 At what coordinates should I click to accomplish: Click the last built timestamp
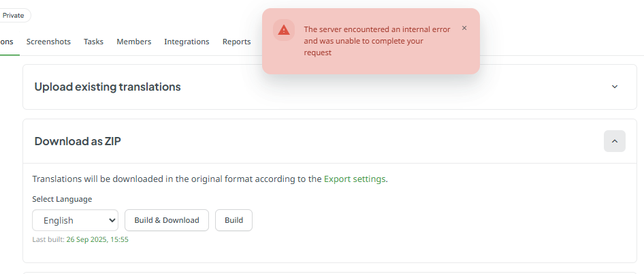[97, 239]
